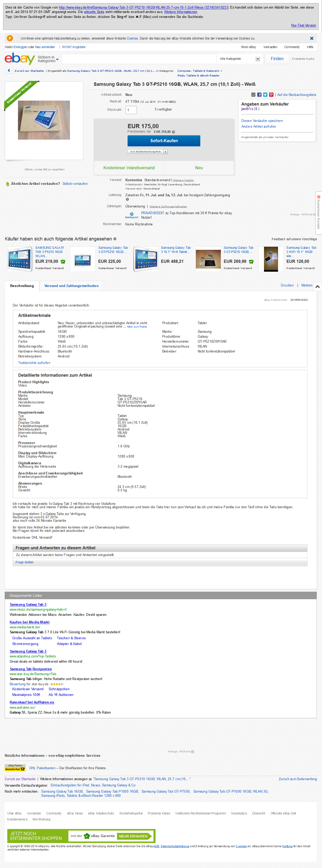Click the DHL Paketkasten link
The image size is (322, 868).
tap(42, 768)
